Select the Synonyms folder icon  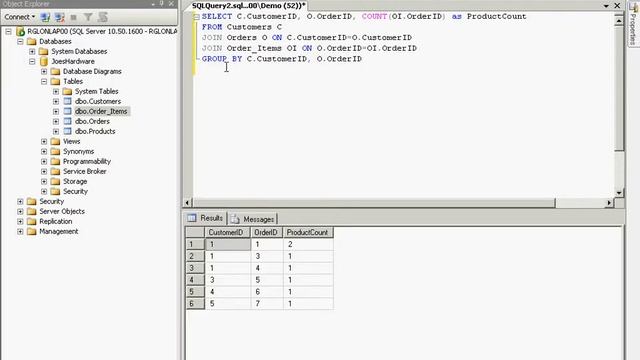click(56, 151)
